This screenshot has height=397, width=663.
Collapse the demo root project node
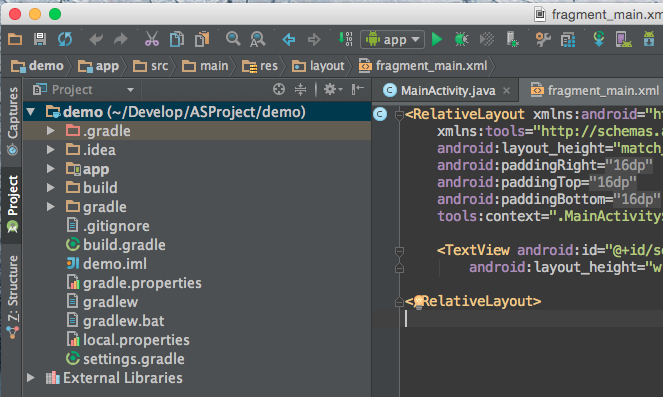[x=30, y=112]
